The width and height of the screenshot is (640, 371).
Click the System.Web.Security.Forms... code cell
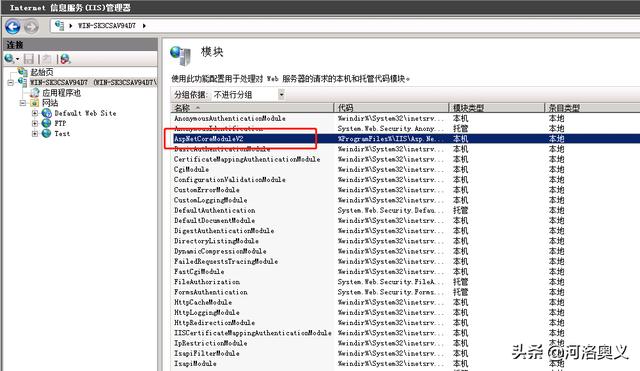[x=390, y=292]
